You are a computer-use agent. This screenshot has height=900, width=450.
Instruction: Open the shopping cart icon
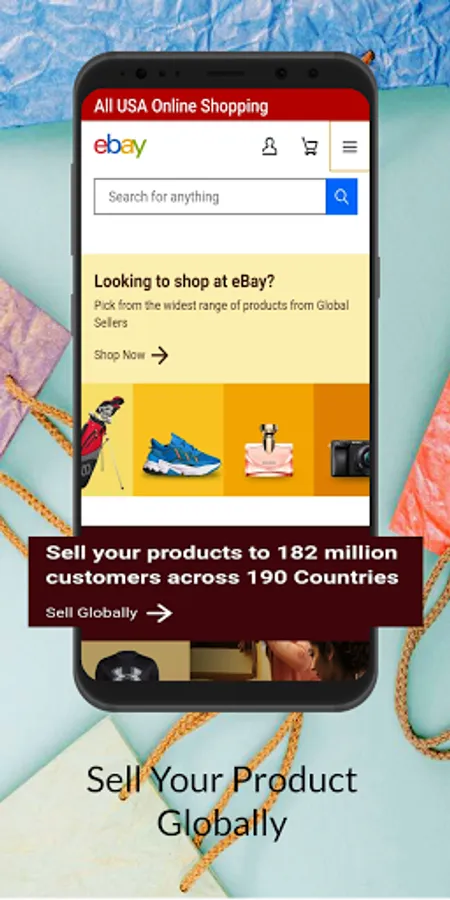(310, 146)
